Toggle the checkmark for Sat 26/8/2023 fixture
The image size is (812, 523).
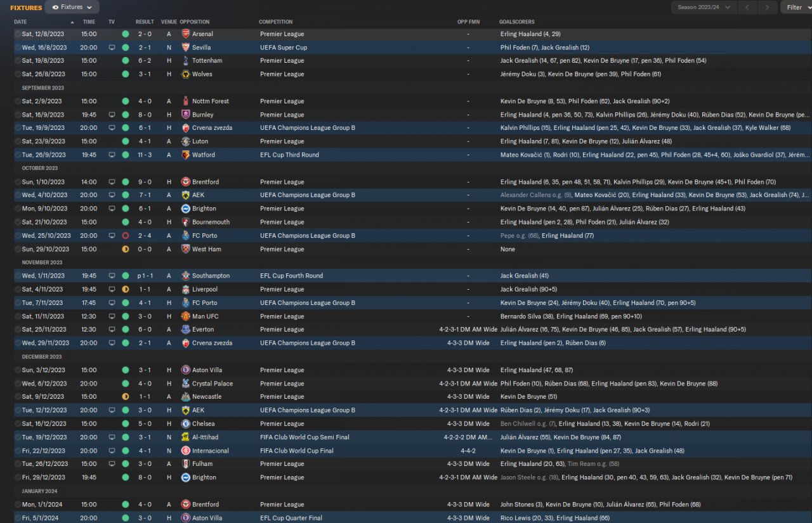(x=18, y=74)
